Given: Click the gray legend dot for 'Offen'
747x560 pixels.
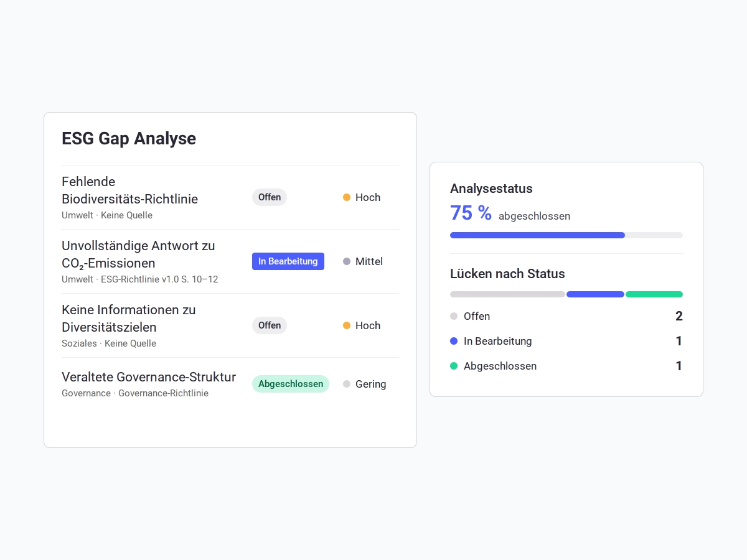Looking at the screenshot, I should [x=454, y=316].
